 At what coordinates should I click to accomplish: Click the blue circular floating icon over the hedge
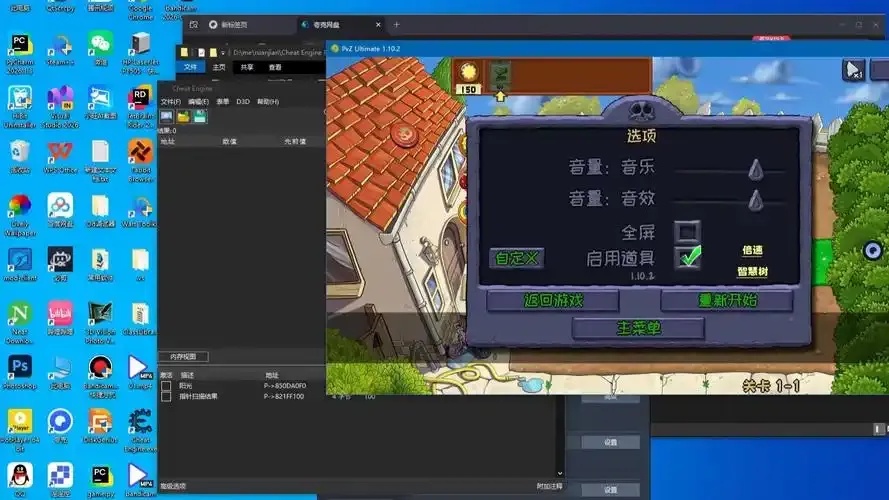(x=873, y=250)
